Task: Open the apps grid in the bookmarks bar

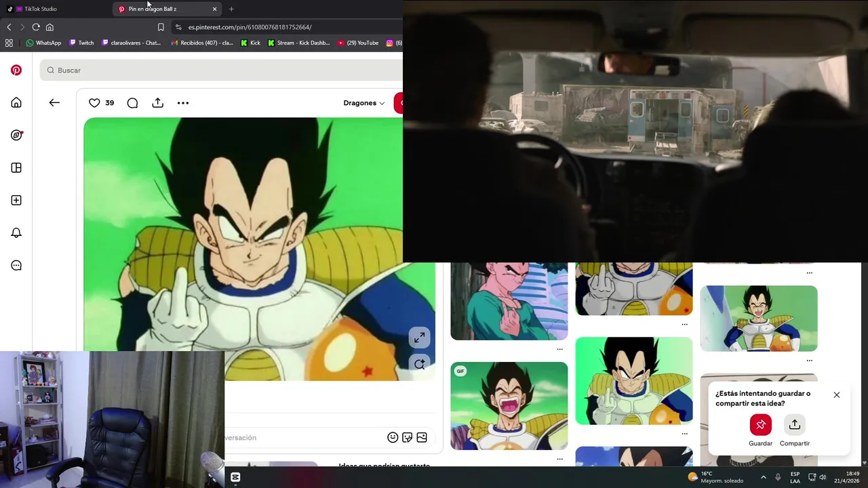Action: click(9, 43)
